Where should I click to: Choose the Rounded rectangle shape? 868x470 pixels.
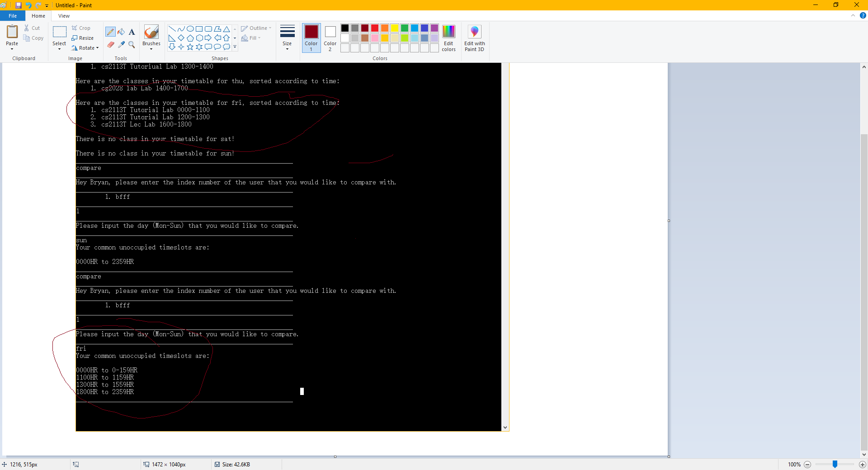click(x=208, y=28)
